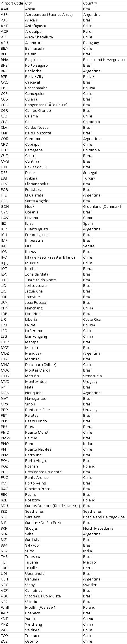Select the Aeroparque (Buenos Aires) city cell

coord(53,14)
